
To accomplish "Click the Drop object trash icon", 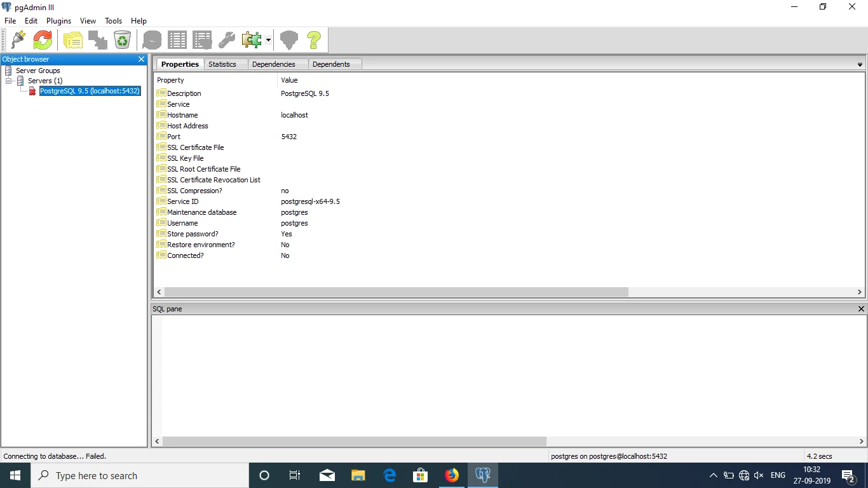I will pyautogui.click(x=122, y=40).
